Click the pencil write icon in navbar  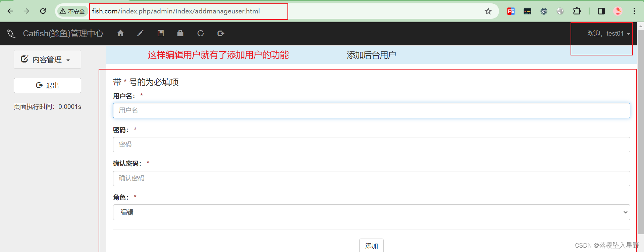click(141, 33)
